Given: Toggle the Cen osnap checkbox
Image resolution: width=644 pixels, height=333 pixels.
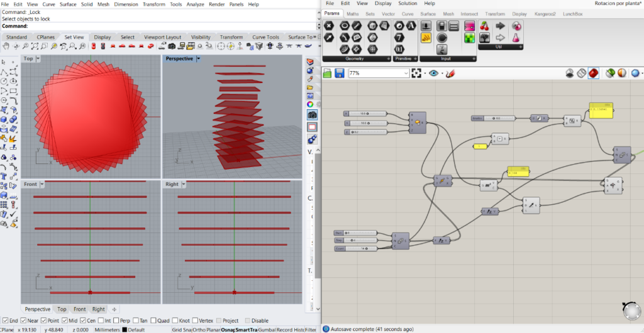Looking at the screenshot, I should click(82, 320).
